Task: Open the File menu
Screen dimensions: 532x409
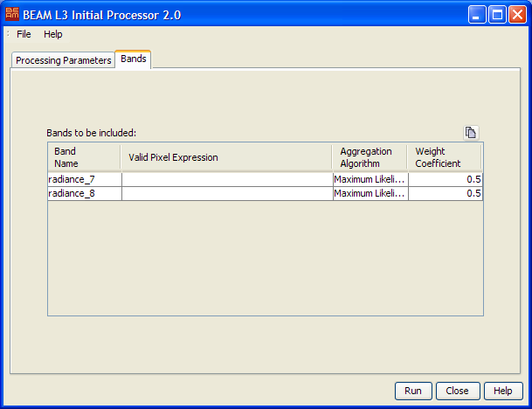Action: pos(24,34)
